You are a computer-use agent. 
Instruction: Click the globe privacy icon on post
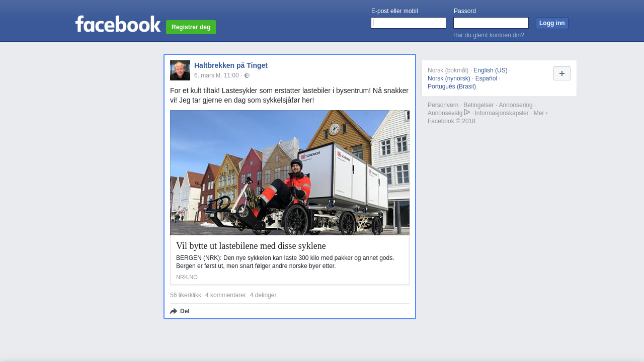point(247,75)
